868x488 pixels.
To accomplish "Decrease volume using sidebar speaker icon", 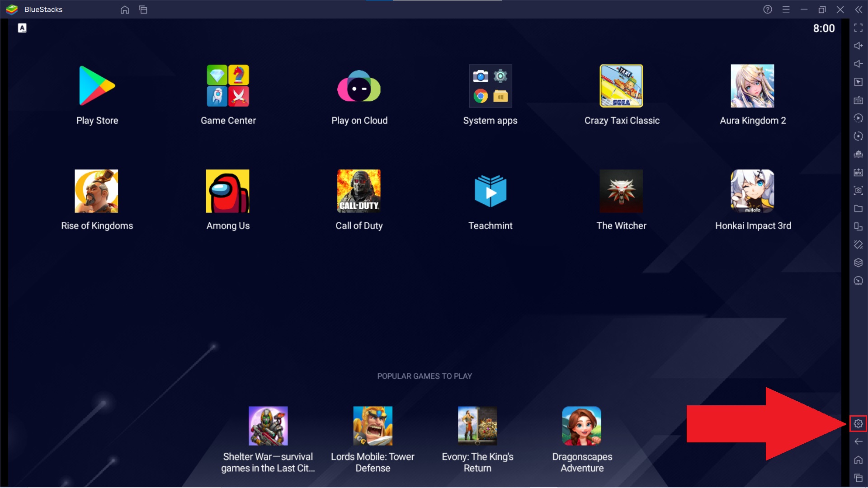I will pos(858,64).
